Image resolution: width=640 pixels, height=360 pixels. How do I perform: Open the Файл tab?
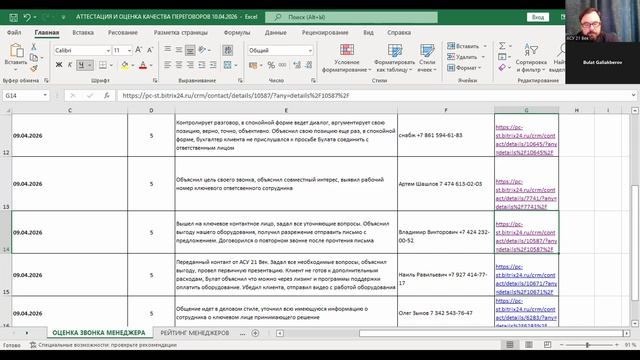[14, 32]
